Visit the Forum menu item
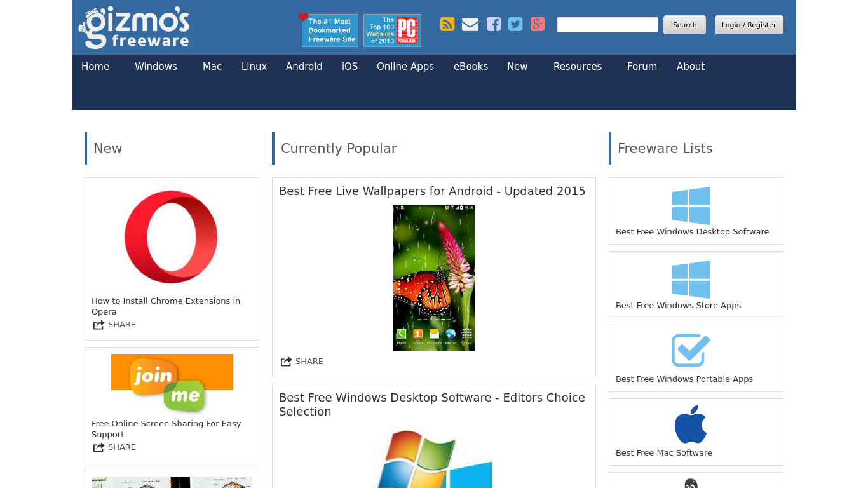This screenshot has height=488, width=868. click(642, 67)
